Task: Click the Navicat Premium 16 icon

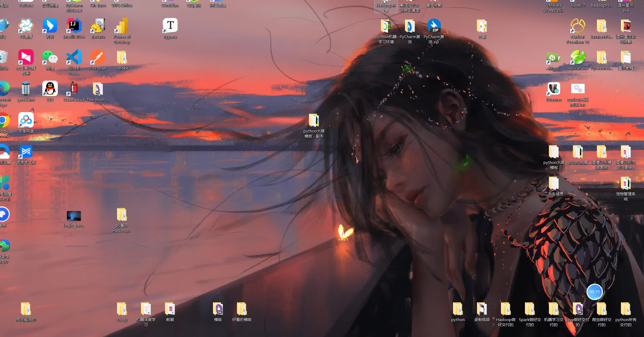Action: click(578, 26)
